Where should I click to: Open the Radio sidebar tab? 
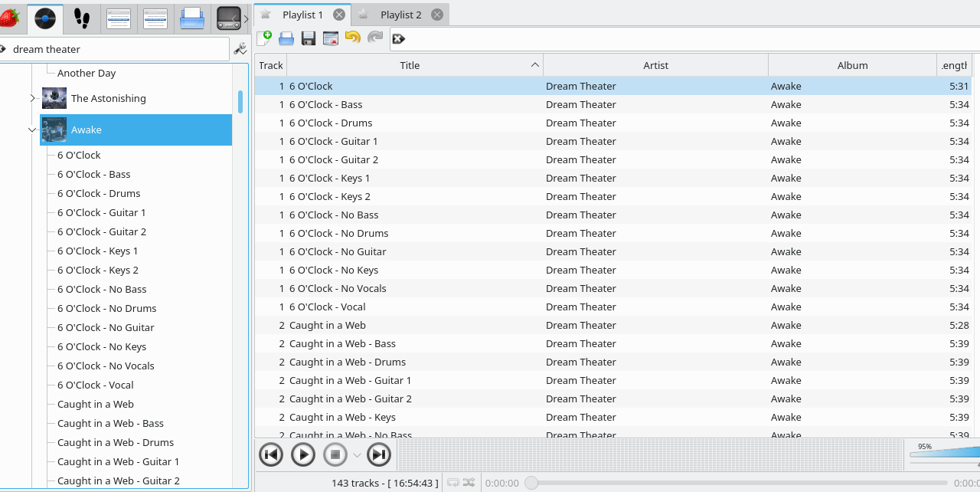pyautogui.click(x=228, y=18)
